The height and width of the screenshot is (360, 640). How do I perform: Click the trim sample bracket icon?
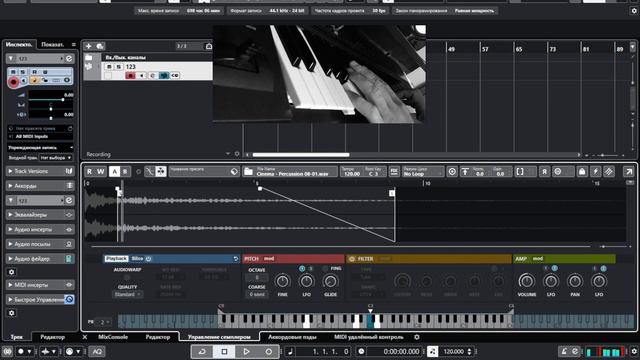[x=520, y=172]
